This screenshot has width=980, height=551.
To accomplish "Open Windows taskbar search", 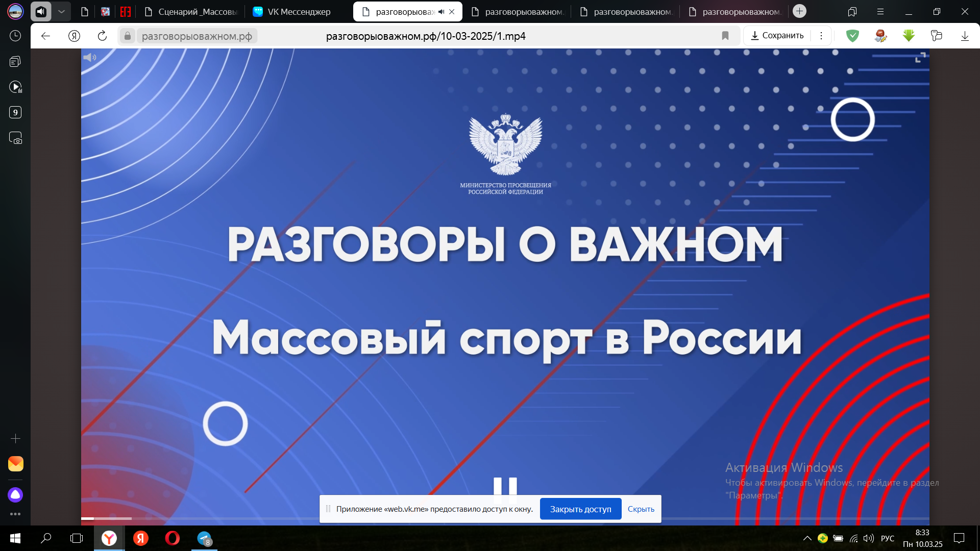I will [46, 538].
